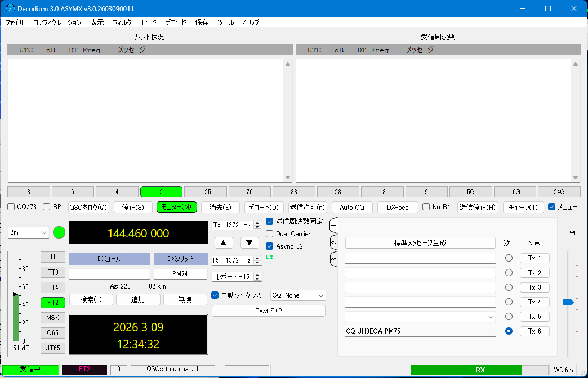Select the Tx 5 next radio button
Screen dimensions: 588x378
point(509,317)
